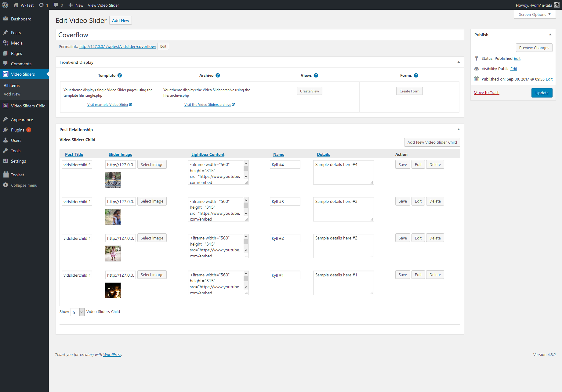Viewport: 562px width, 392px height.
Task: Click the Published on calendar icon
Action: [x=477, y=79]
